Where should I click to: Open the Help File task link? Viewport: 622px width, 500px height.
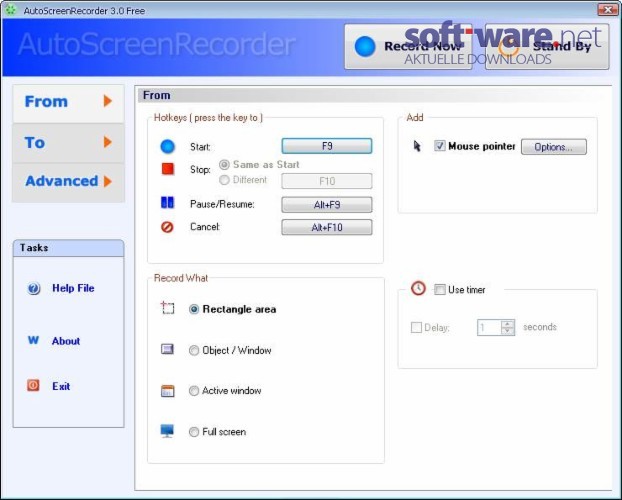click(73, 288)
